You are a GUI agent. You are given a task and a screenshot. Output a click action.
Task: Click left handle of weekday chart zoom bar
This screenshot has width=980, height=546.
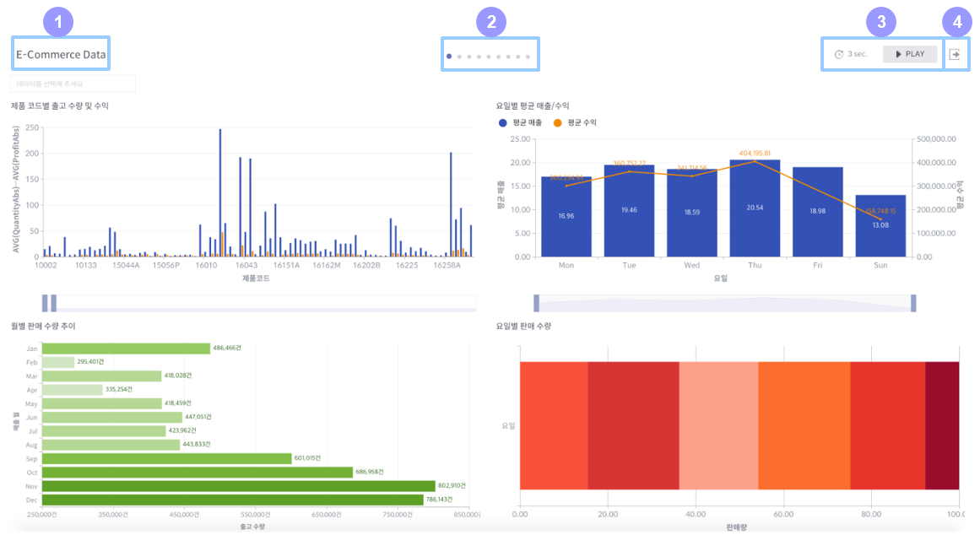click(x=536, y=303)
